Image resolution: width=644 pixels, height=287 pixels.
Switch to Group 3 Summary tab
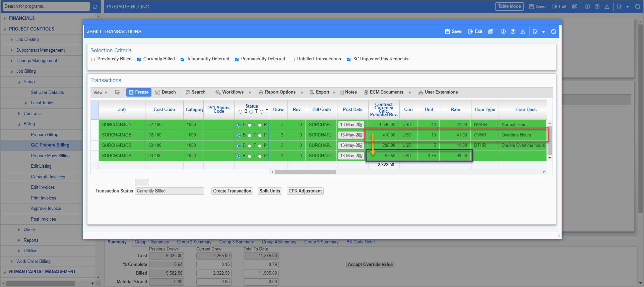(x=237, y=242)
